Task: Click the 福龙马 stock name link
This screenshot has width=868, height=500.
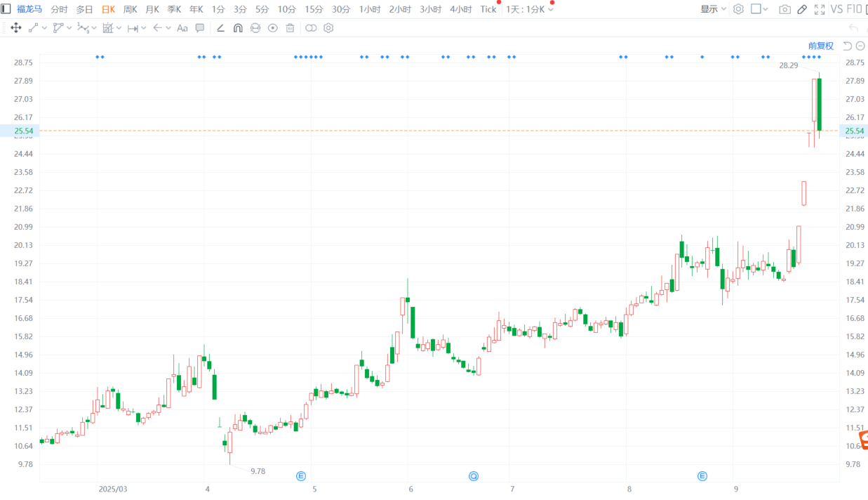Action: click(29, 9)
